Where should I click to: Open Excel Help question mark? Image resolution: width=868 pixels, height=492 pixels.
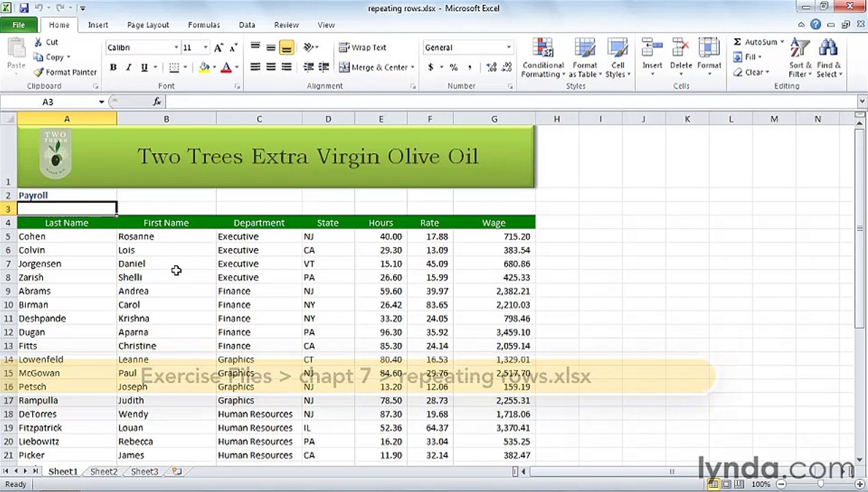pos(815,25)
